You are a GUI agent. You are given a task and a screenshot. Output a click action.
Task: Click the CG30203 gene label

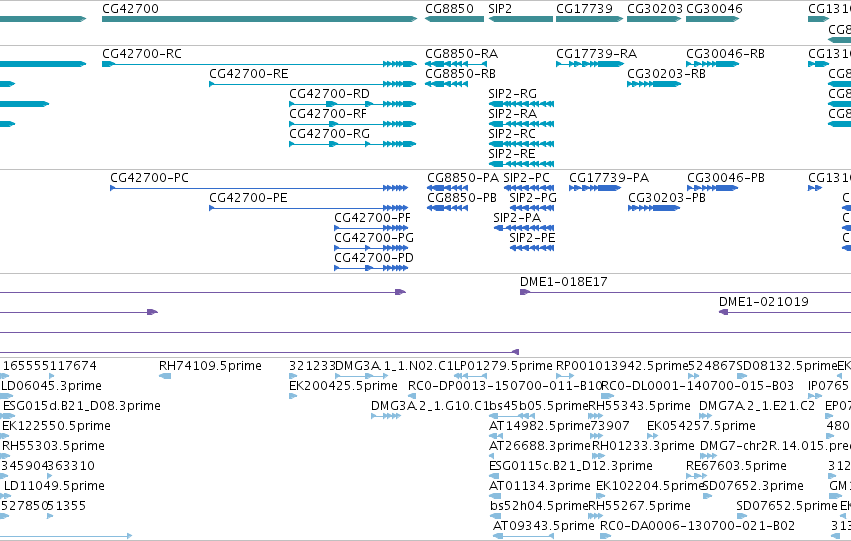[655, 9]
